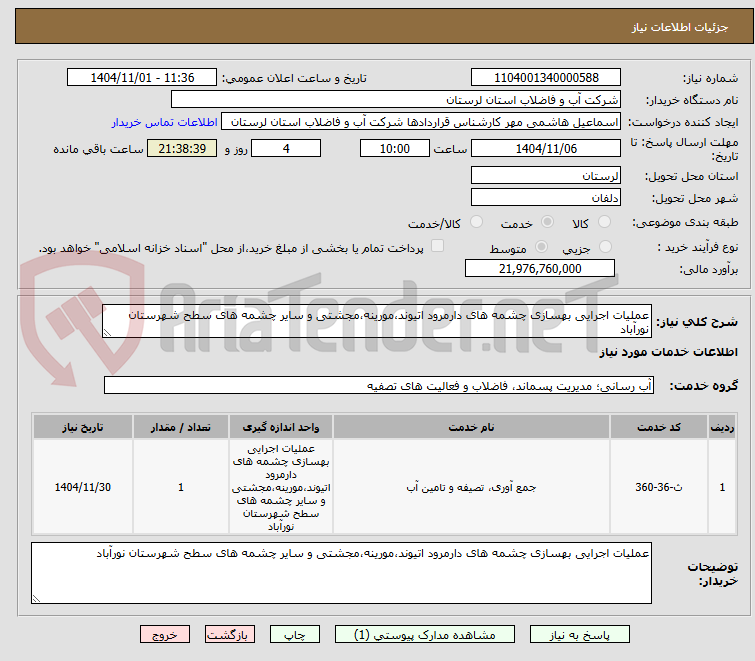Click the buyer organization name field
The height and width of the screenshot is (661, 755).
tap(396, 100)
